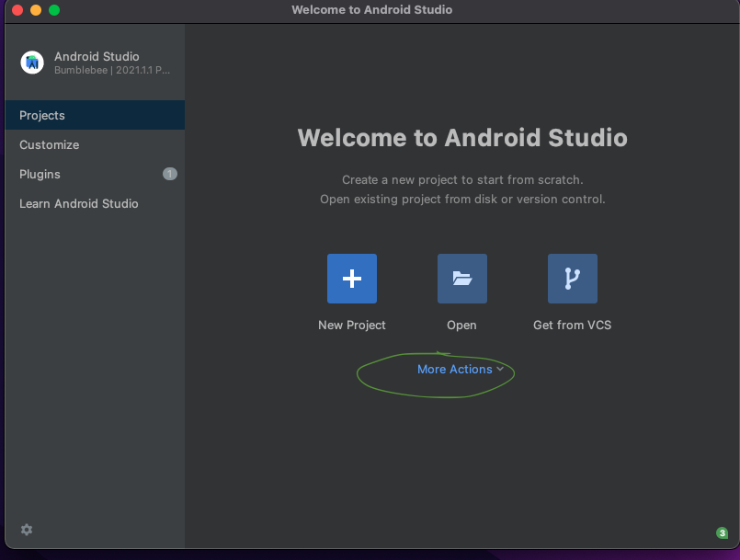The height and width of the screenshot is (560, 740).
Task: Maximize the window with the green button
Action: point(54,10)
